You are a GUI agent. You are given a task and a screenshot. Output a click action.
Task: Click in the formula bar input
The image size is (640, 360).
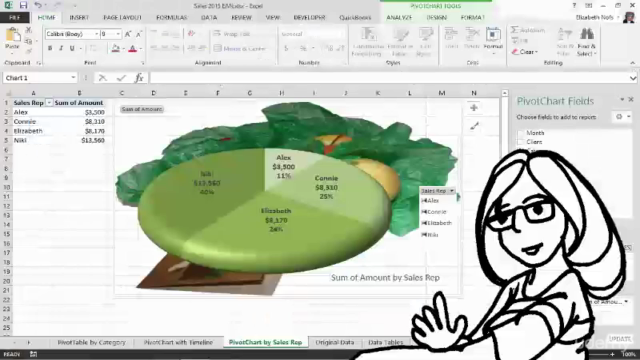(388, 78)
